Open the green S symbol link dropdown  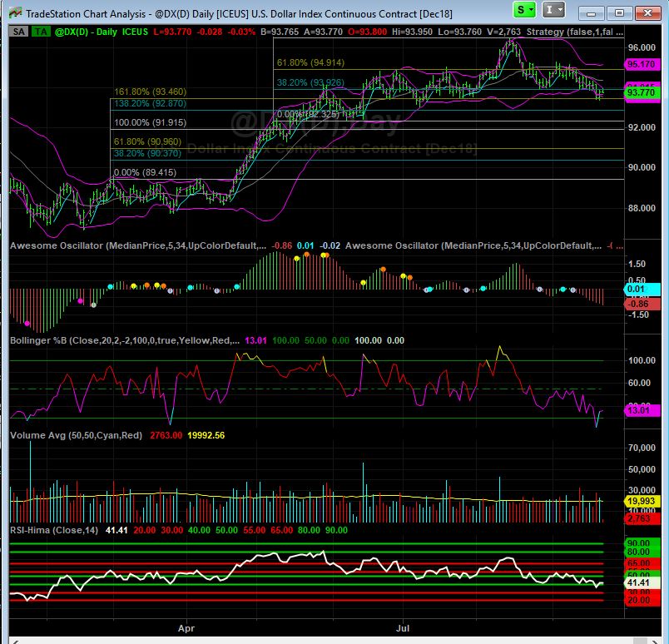[x=525, y=10]
